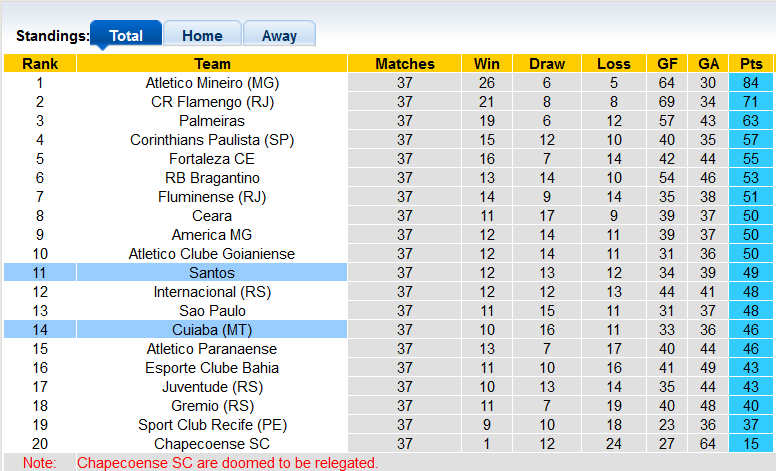Select the Away standings tab
The height and width of the screenshot is (471, 776).
(x=279, y=35)
